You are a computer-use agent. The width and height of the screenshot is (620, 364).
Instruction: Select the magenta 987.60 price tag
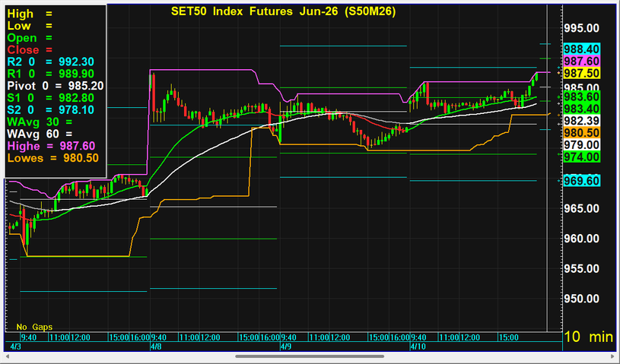581,60
